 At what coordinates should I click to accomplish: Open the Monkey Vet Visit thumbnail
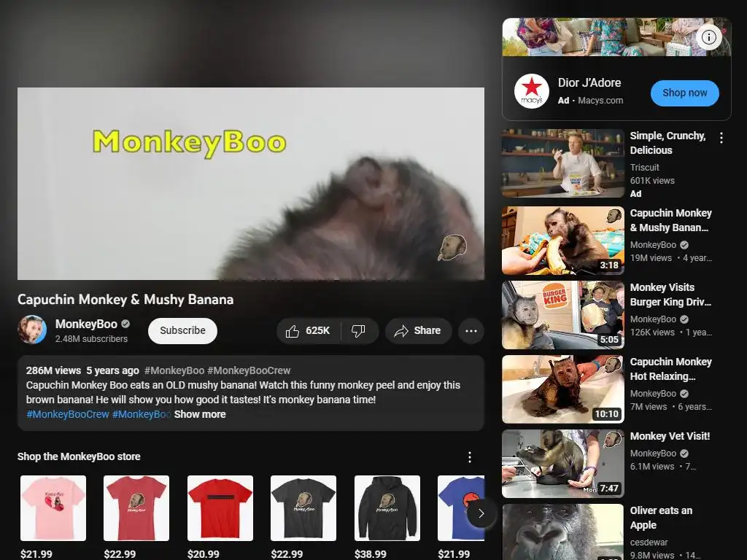coord(562,464)
